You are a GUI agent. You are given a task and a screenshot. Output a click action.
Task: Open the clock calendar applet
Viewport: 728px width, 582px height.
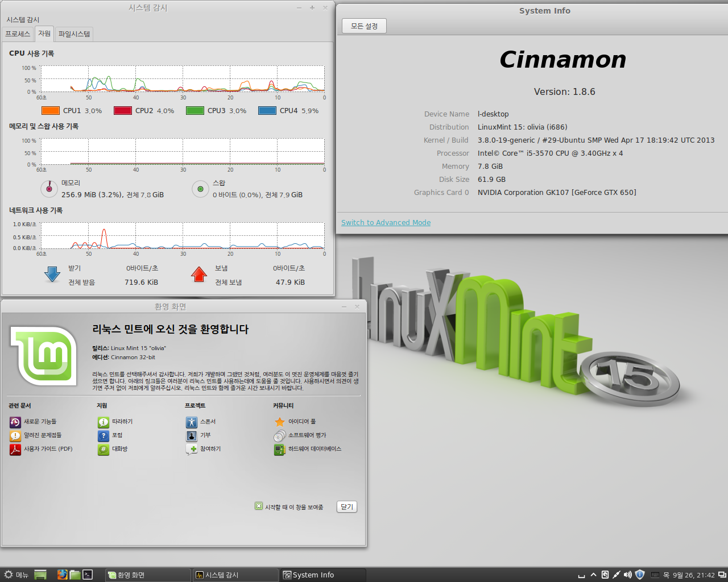click(689, 575)
